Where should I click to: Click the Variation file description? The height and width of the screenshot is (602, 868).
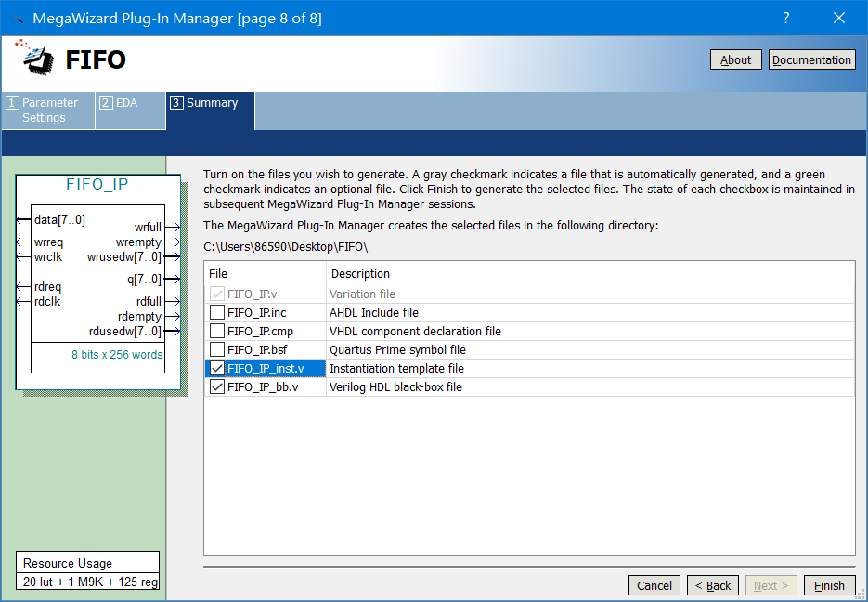[x=362, y=294]
